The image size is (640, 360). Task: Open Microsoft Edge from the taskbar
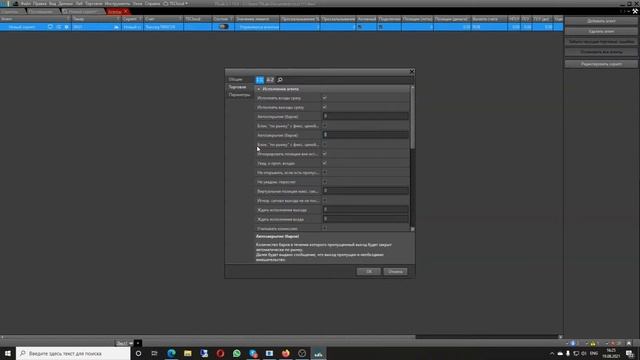click(x=171, y=353)
